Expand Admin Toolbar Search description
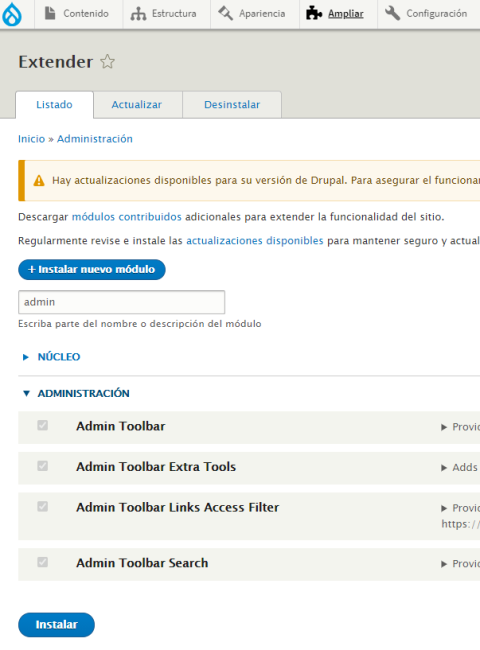Viewport: 480px width, 650px height. click(x=460, y=564)
